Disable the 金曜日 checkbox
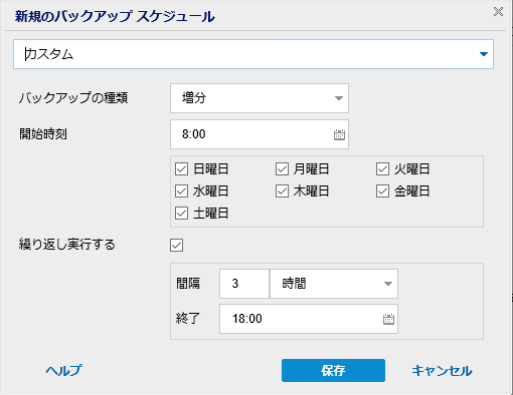Screen dimensions: 513x395 click(x=383, y=191)
